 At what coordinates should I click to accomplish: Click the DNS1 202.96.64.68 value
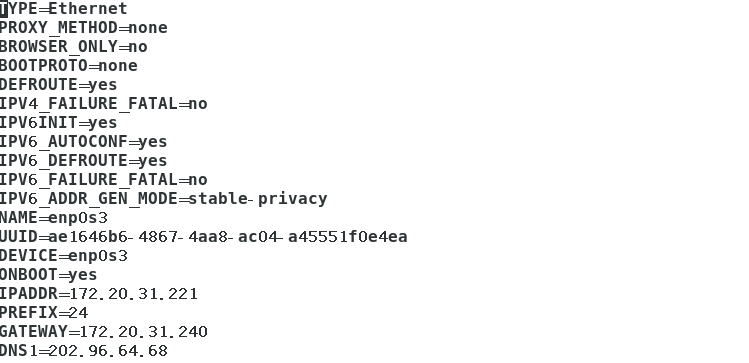108,351
